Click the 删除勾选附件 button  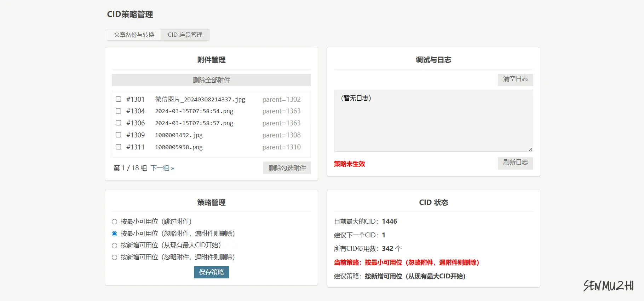tap(287, 168)
